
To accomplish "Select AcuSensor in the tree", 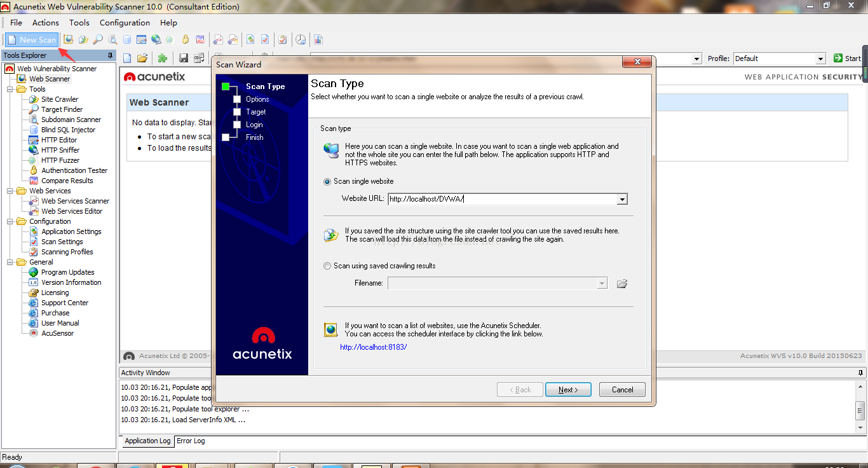I will pyautogui.click(x=57, y=334).
